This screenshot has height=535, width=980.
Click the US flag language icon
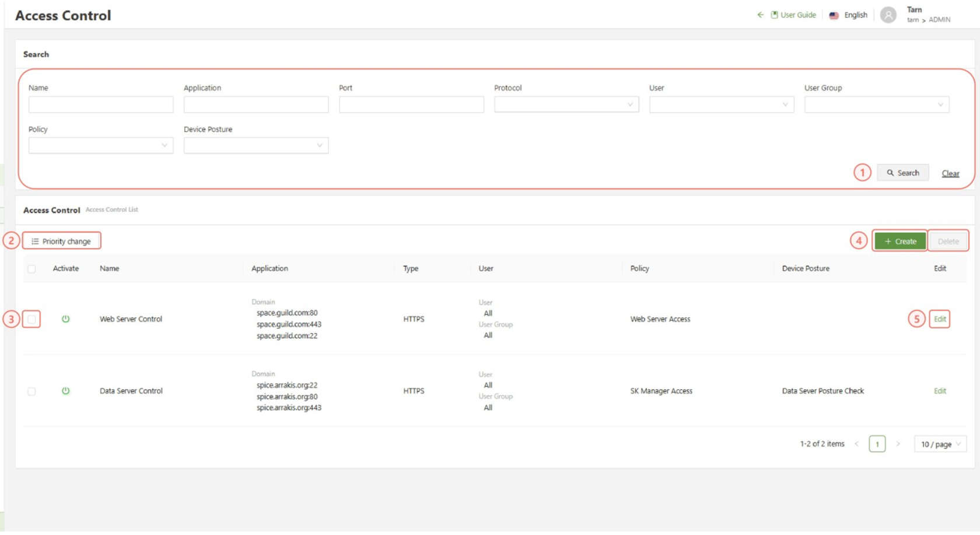click(834, 16)
